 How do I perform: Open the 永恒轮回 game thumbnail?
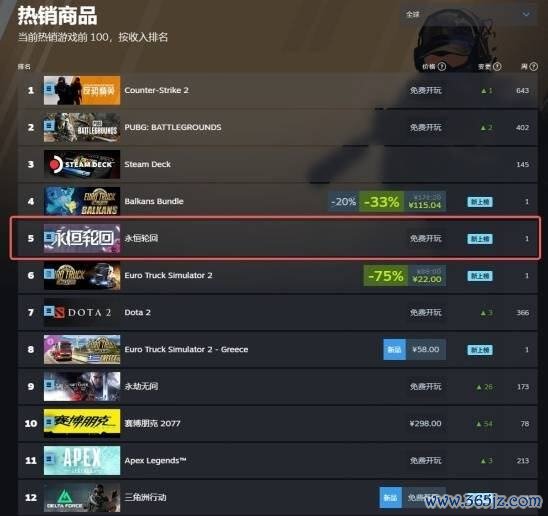[82, 238]
